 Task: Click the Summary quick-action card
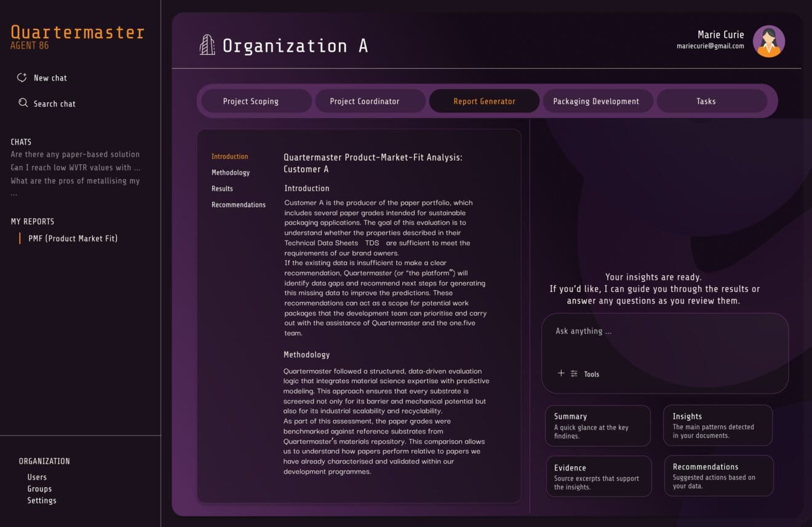tap(597, 426)
